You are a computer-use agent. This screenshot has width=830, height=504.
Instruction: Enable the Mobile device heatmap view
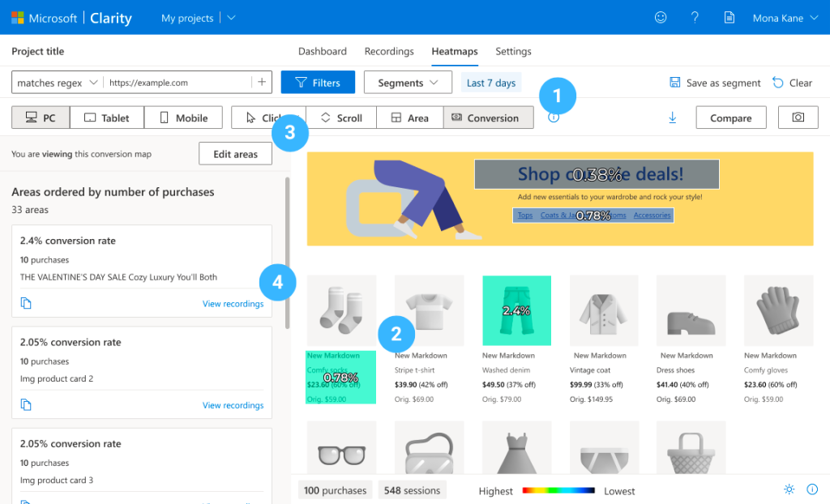183,117
